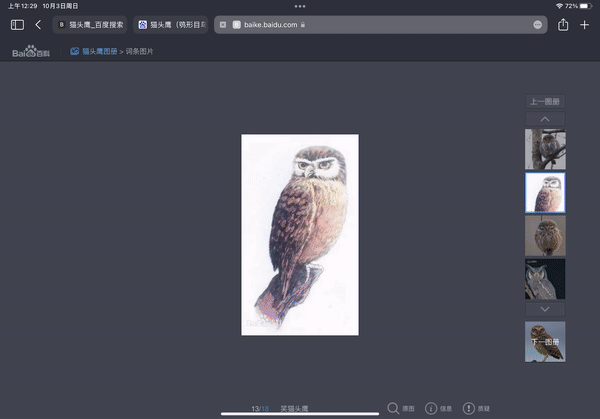Switch to 猫头鹰_百度搜索 tab

pos(91,24)
